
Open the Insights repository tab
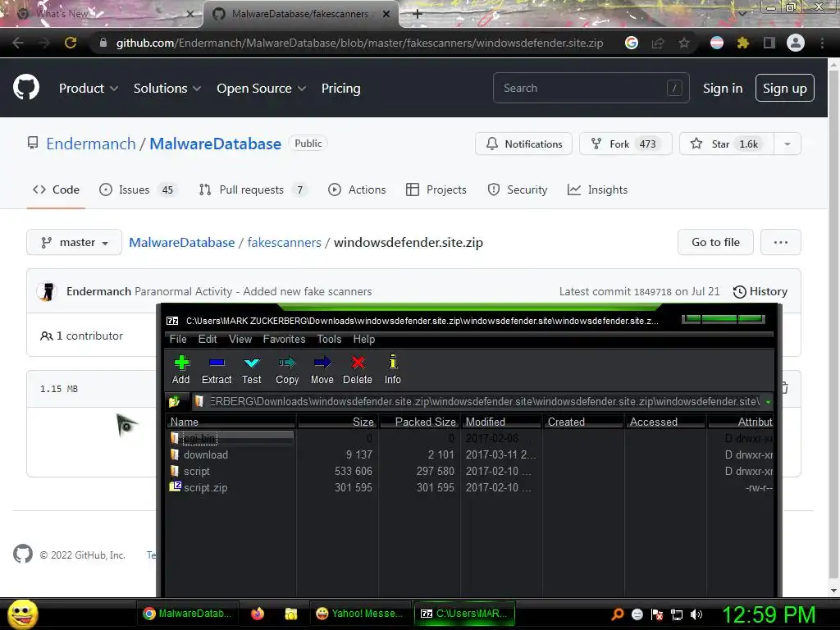coord(597,189)
